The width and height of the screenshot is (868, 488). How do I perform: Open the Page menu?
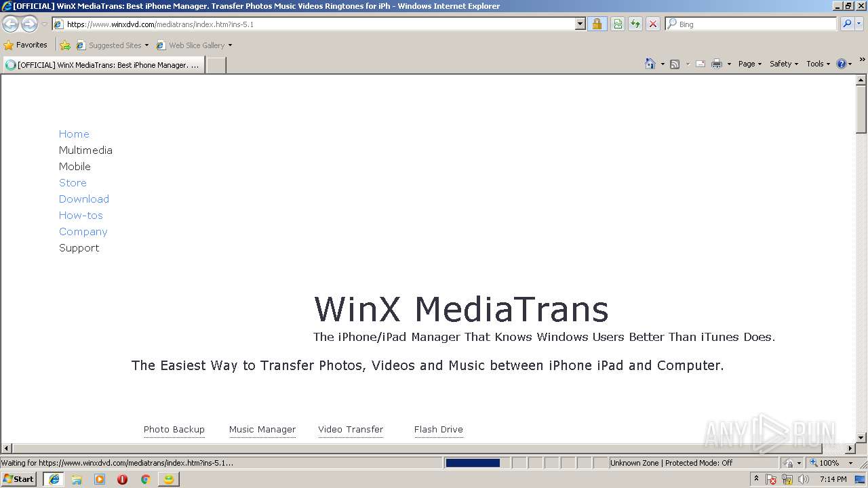click(750, 64)
